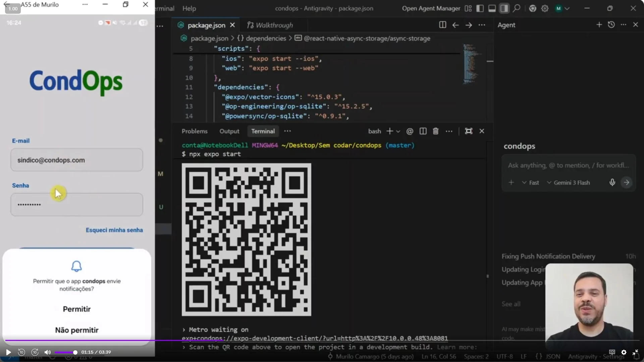Send agent message arrow button

point(626,182)
